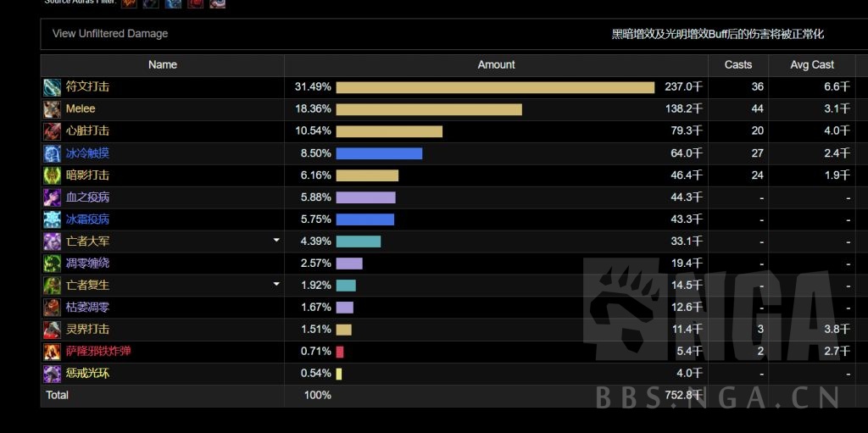Click View Unfiltered Damage
The height and width of the screenshot is (433, 868).
click(110, 34)
